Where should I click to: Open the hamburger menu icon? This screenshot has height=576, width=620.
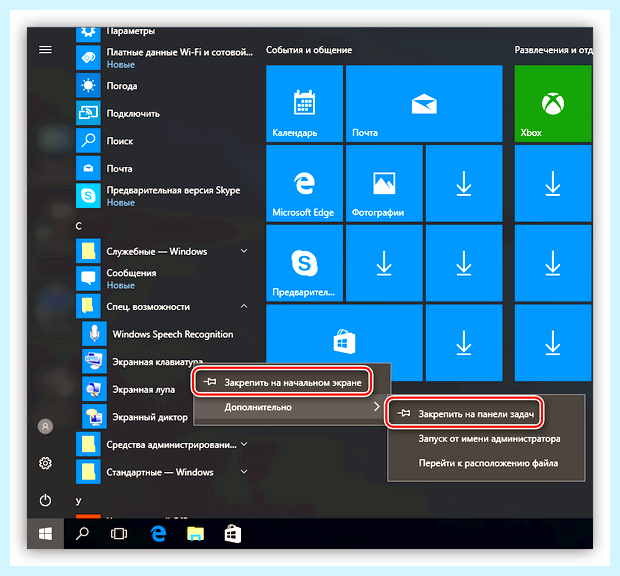click(x=45, y=50)
